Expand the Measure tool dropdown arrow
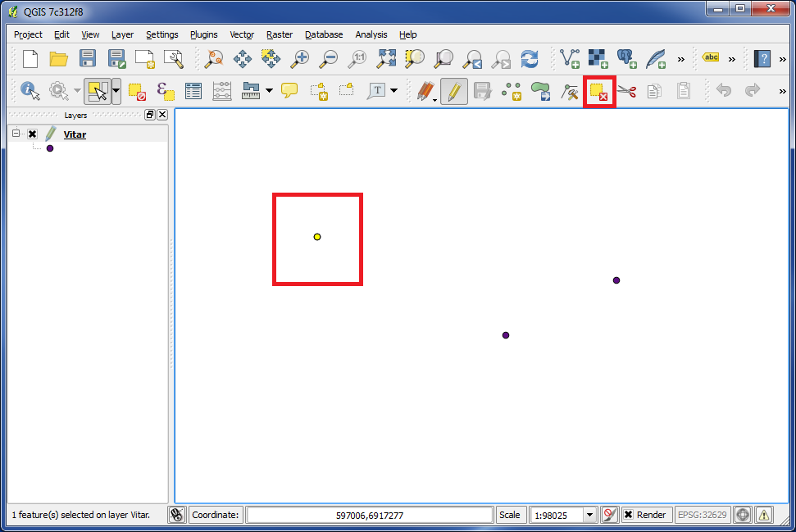The image size is (796, 532). (269, 91)
